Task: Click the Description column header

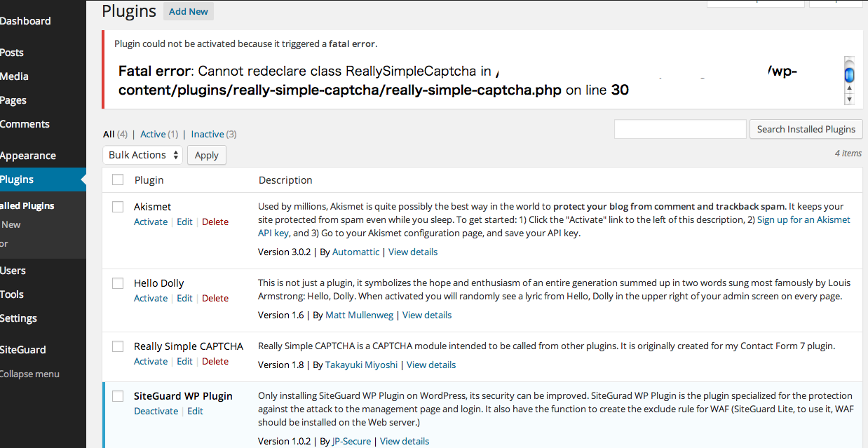Action: coord(285,180)
